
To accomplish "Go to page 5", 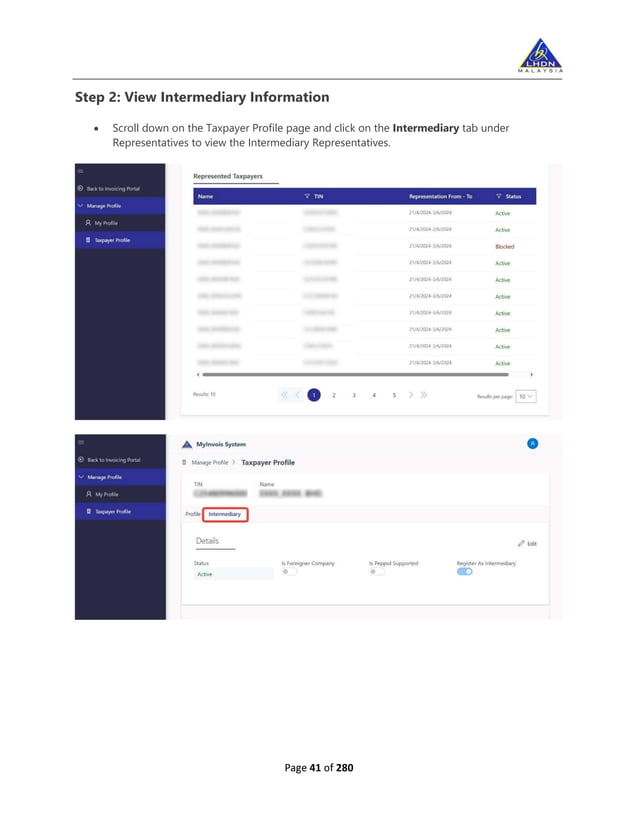I will (394, 395).
